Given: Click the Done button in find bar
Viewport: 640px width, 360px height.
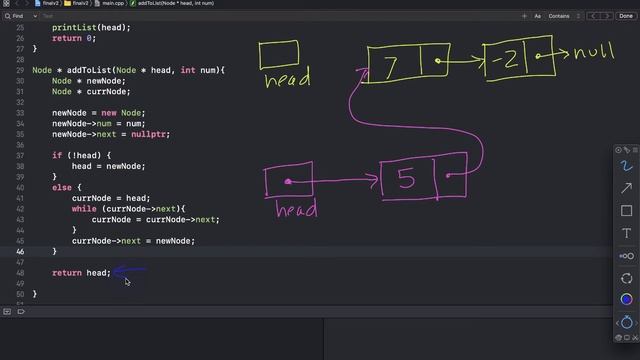Looking at the screenshot, I should [x=626, y=16].
